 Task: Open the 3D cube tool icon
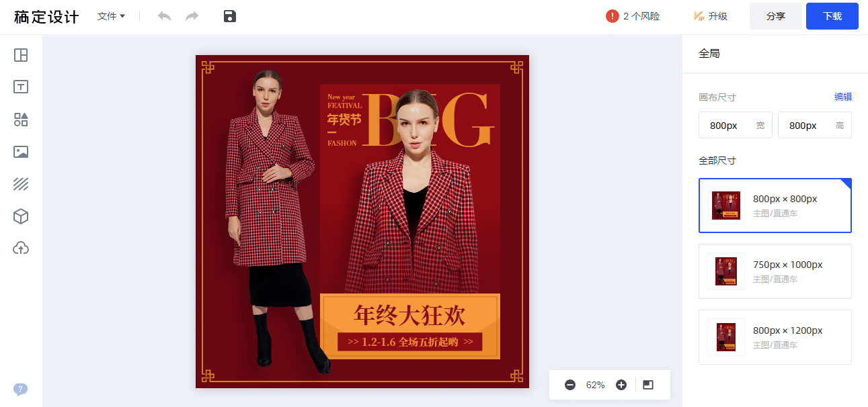tap(21, 216)
